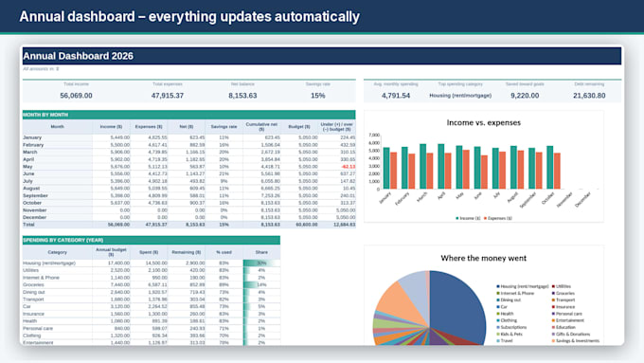Click the Savings & Investments pie legend entry
The width and height of the screenshot is (644, 363).
(x=576, y=341)
